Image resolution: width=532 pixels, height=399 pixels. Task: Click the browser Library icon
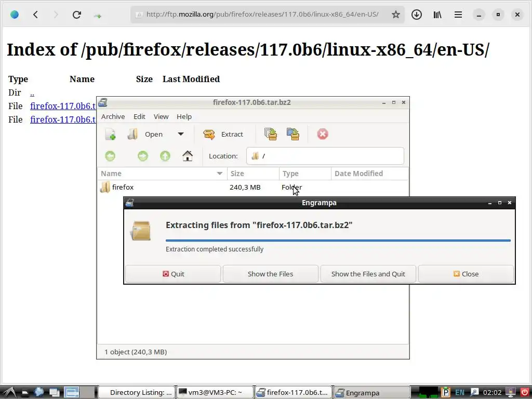click(437, 15)
